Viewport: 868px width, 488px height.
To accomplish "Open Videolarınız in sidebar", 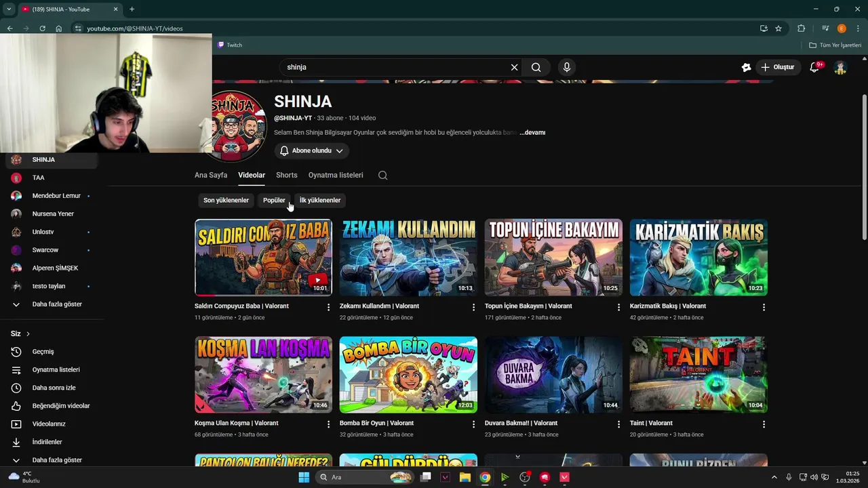I will (53, 424).
